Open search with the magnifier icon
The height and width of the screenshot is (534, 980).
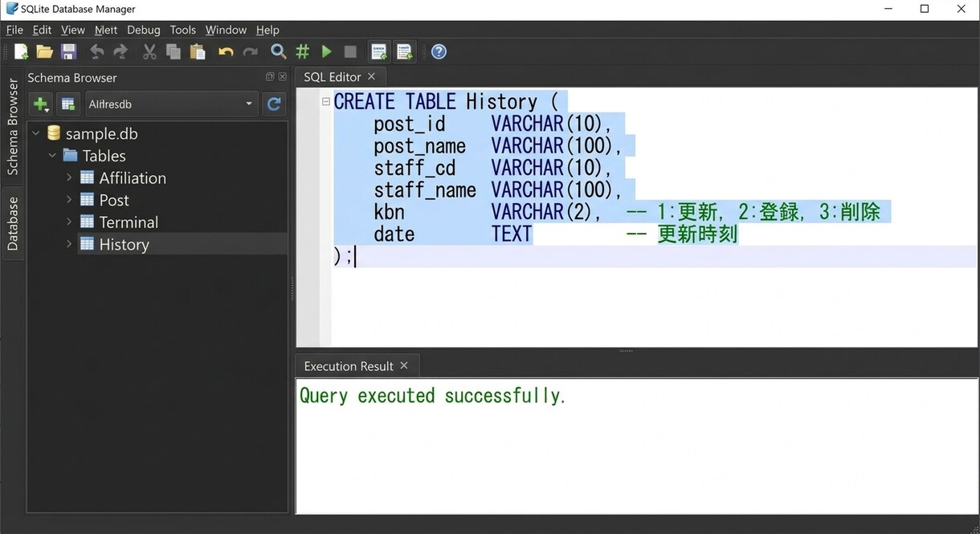coord(279,52)
